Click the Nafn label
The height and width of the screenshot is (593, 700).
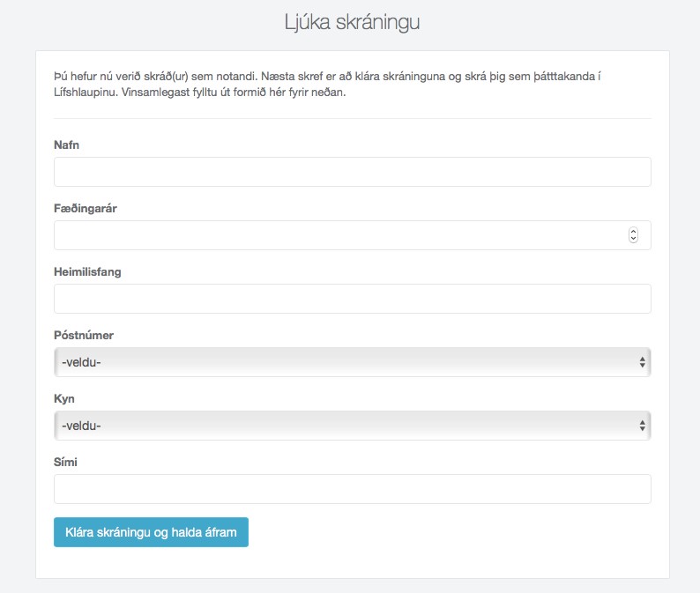pos(66,145)
